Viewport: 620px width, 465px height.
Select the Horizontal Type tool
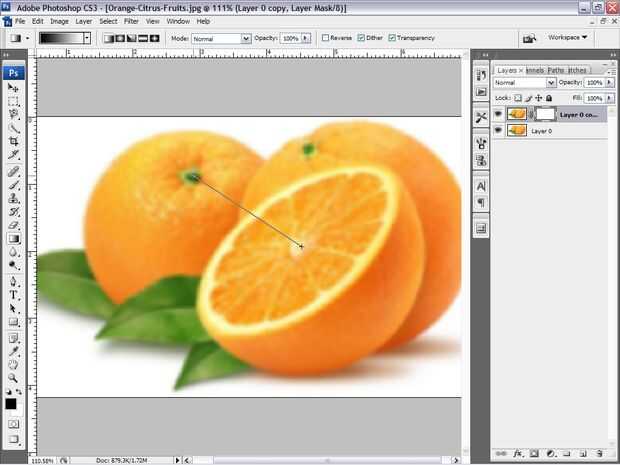(x=13, y=295)
